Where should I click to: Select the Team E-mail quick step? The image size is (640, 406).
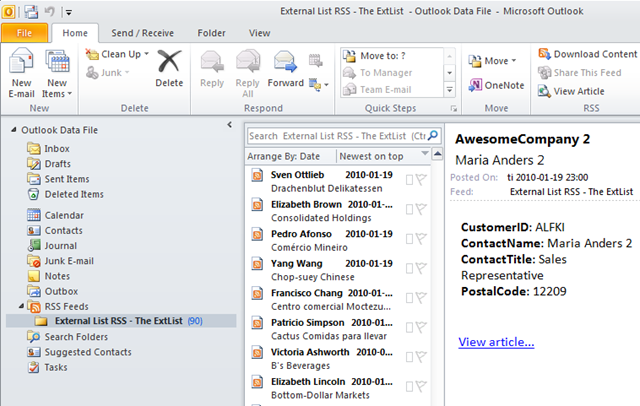(392, 89)
